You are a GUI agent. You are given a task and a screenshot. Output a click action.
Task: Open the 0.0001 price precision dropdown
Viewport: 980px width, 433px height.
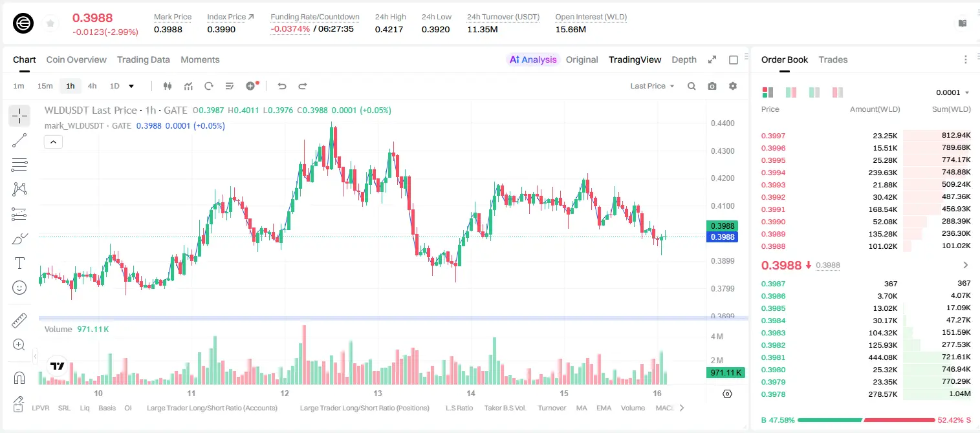(952, 92)
